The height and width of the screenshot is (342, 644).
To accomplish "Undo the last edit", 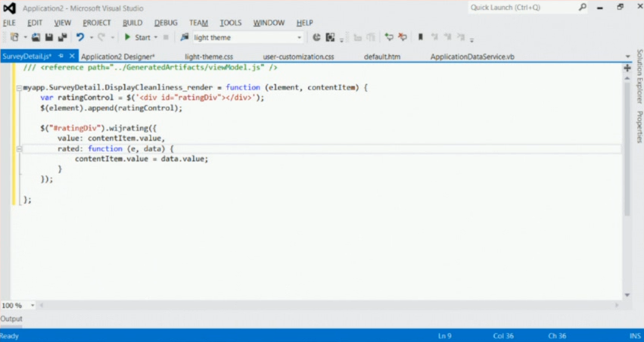I will [80, 37].
